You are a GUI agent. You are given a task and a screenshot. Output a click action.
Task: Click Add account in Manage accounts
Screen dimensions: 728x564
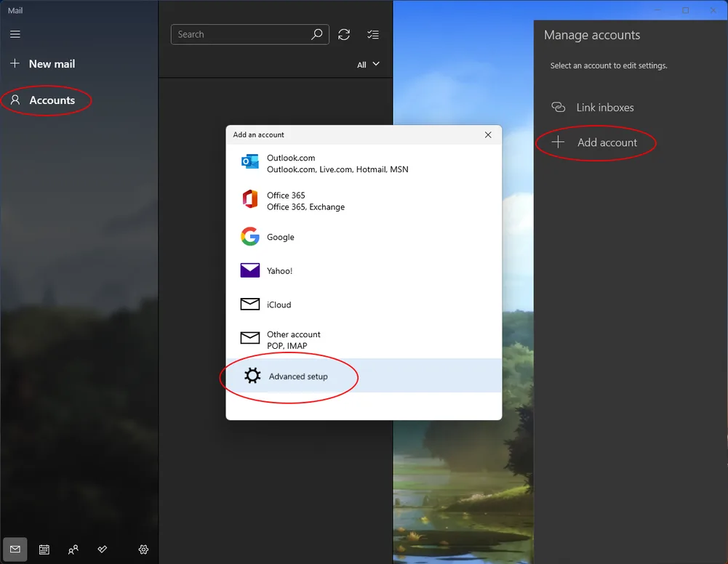click(606, 142)
